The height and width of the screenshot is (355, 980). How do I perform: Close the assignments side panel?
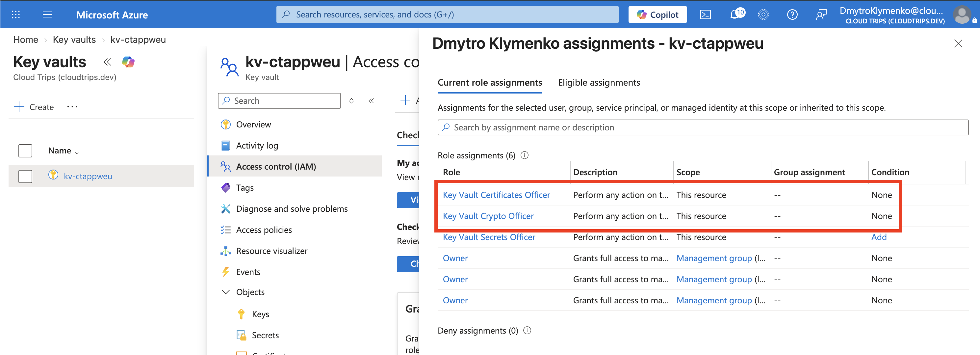point(958,44)
